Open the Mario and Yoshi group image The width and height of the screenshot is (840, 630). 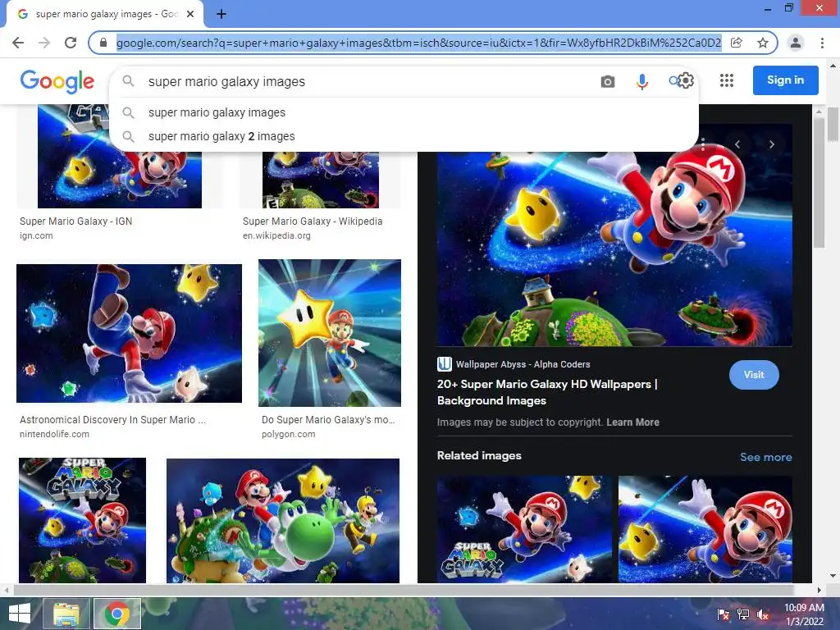point(283,521)
